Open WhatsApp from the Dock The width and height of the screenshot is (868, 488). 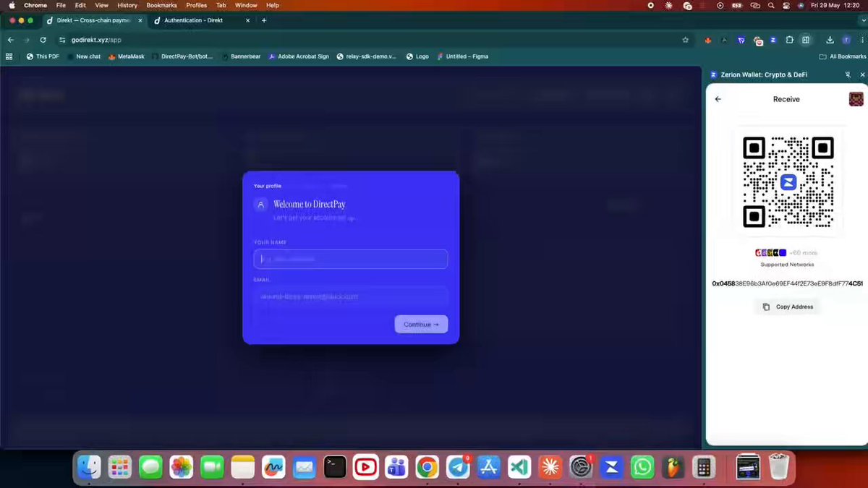642,468
